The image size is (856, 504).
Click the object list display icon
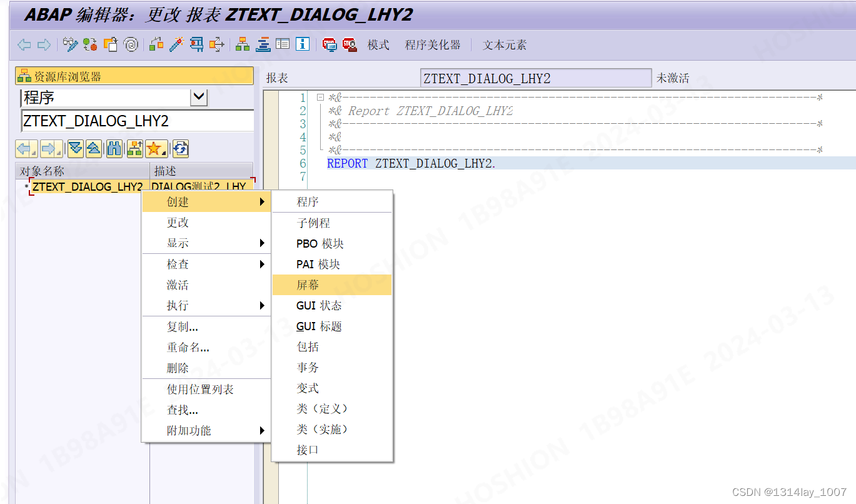click(x=136, y=148)
